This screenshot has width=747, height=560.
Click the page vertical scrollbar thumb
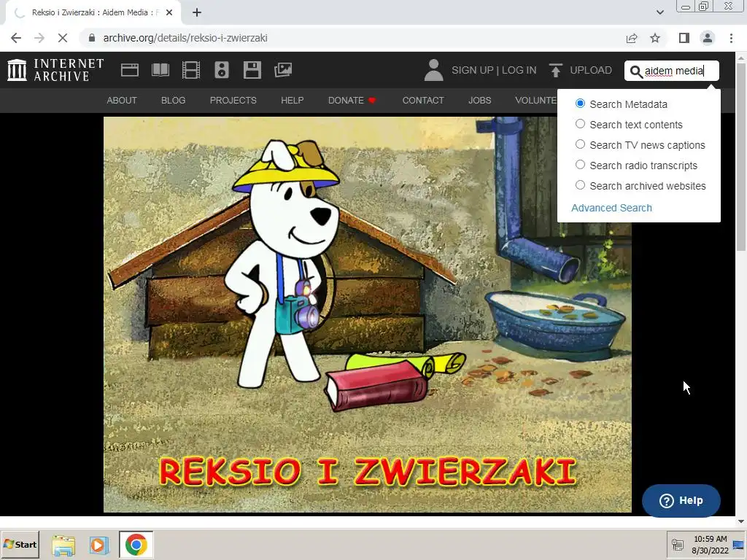coord(741,156)
